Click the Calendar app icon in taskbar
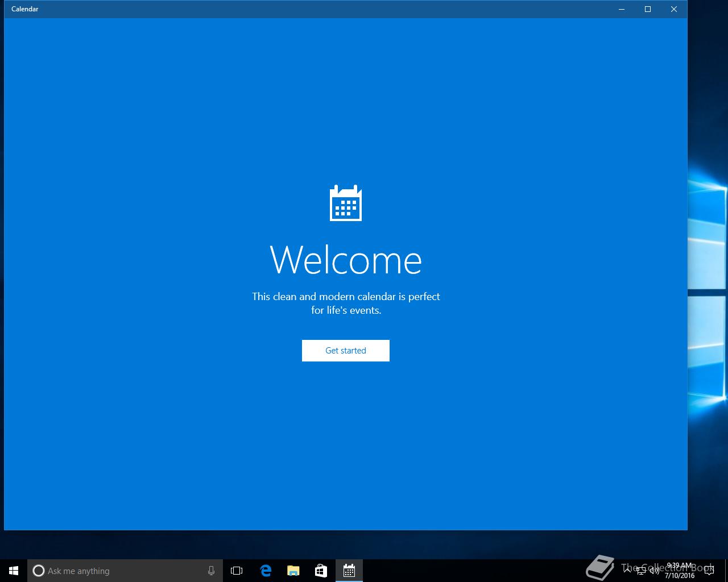 pyautogui.click(x=349, y=571)
